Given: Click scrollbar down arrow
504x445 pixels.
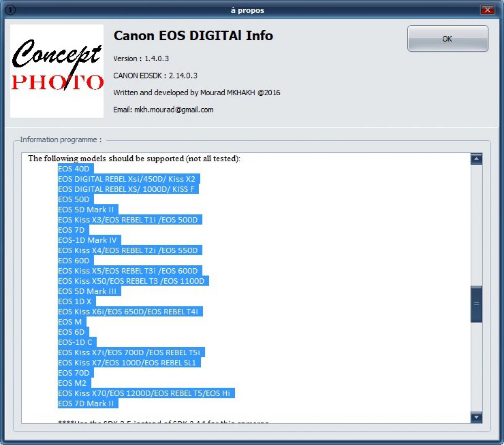Looking at the screenshot, I should 476,417.
